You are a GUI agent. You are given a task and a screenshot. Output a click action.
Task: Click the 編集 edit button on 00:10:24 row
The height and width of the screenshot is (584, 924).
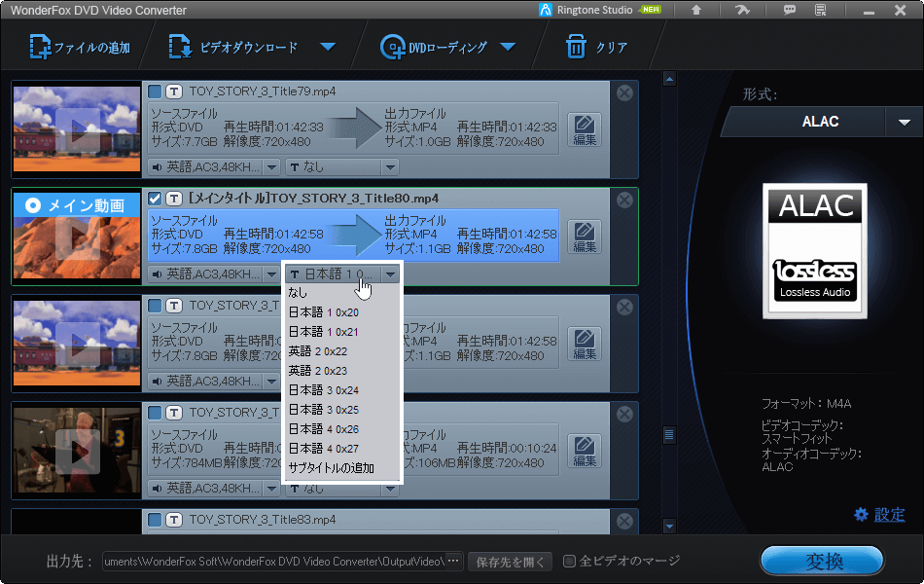pos(585,451)
